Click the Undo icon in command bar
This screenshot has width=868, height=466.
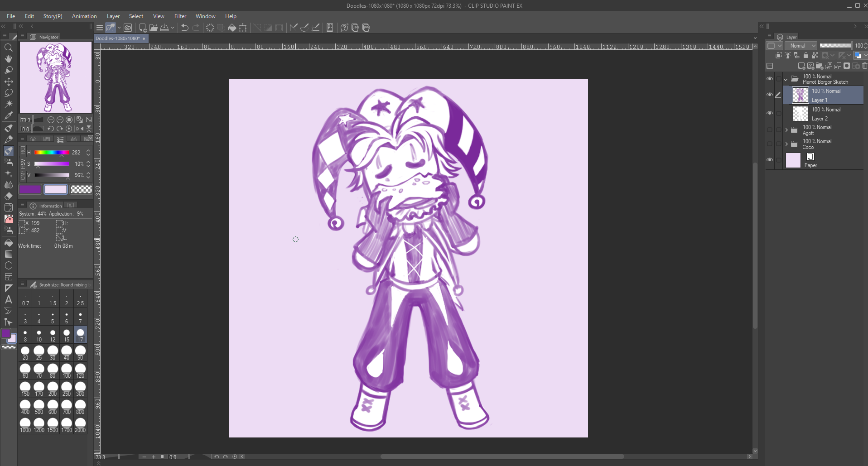pos(184,28)
